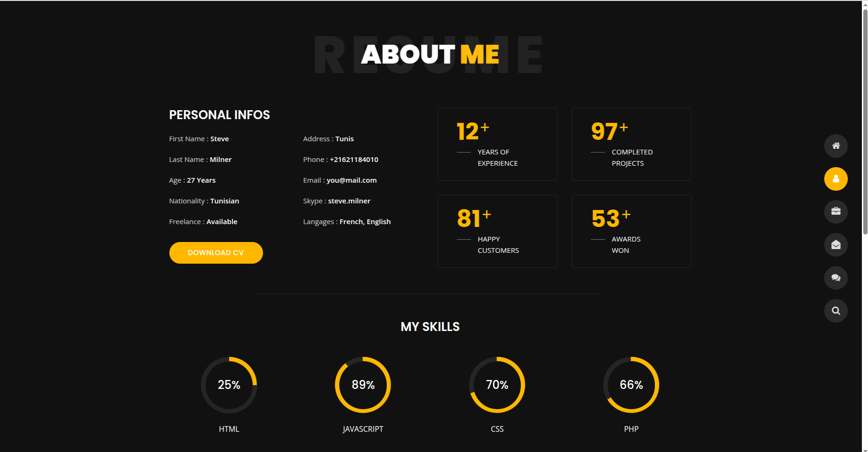
Task: Click the Search magnifier icon
Action: (x=836, y=311)
